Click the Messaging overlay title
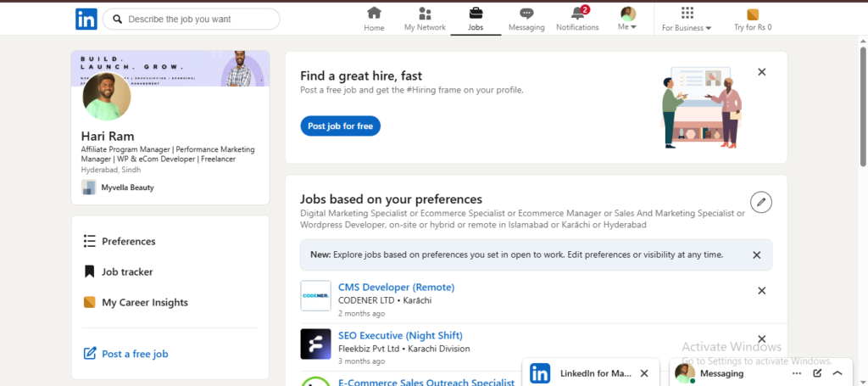Screen dimensions: 868x386 point(722,373)
